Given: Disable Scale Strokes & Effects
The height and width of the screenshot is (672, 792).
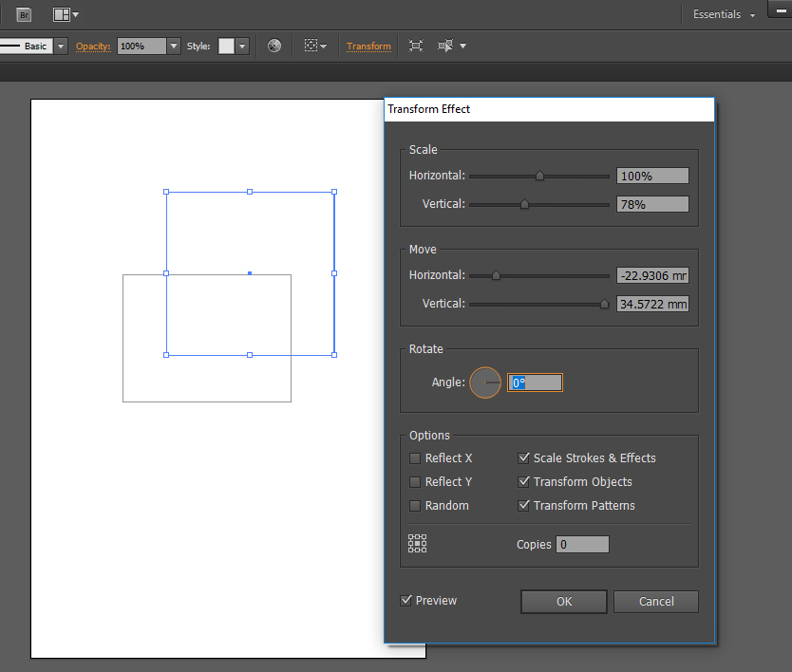Looking at the screenshot, I should coord(524,457).
